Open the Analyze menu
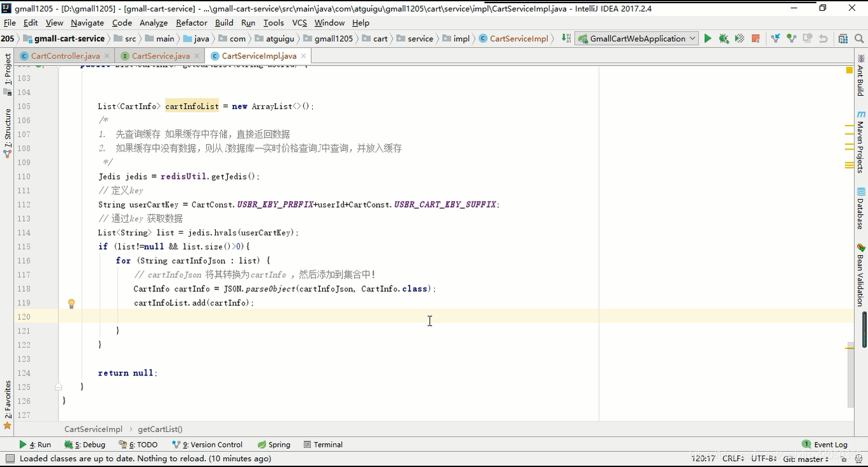 tap(154, 23)
